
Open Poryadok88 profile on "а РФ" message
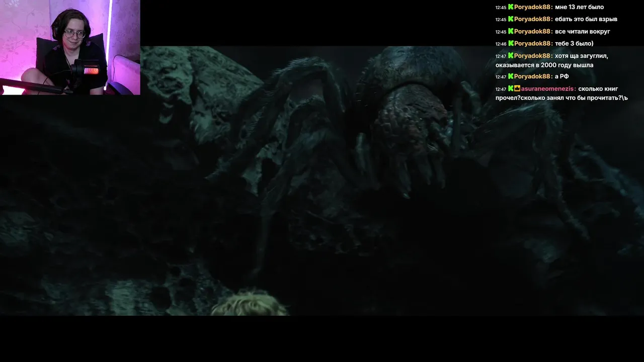click(x=533, y=76)
